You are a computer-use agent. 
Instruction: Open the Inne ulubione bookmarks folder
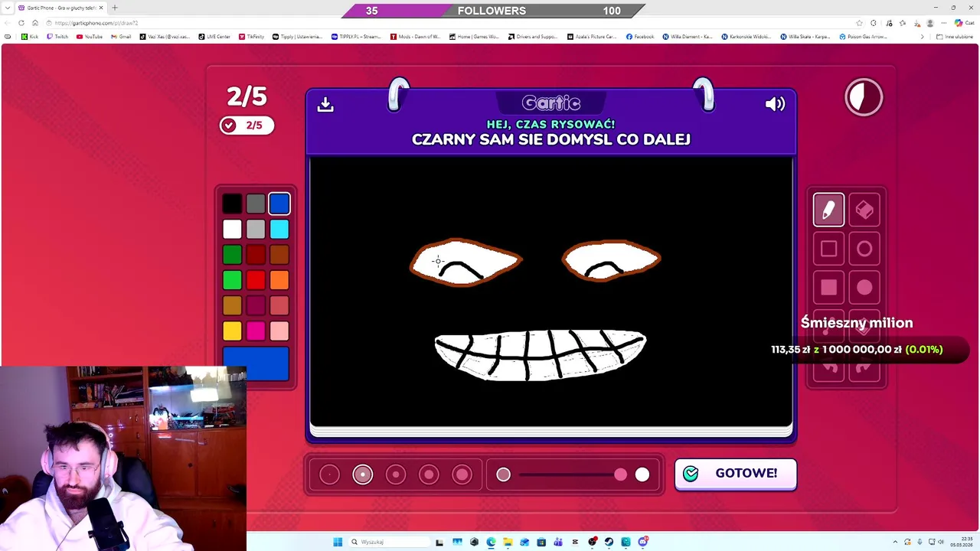(955, 37)
